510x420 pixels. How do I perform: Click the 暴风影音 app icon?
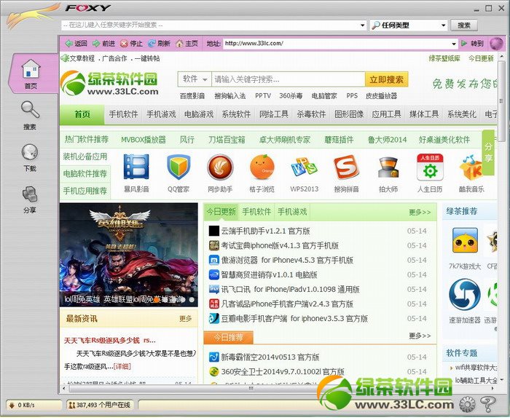coord(136,167)
